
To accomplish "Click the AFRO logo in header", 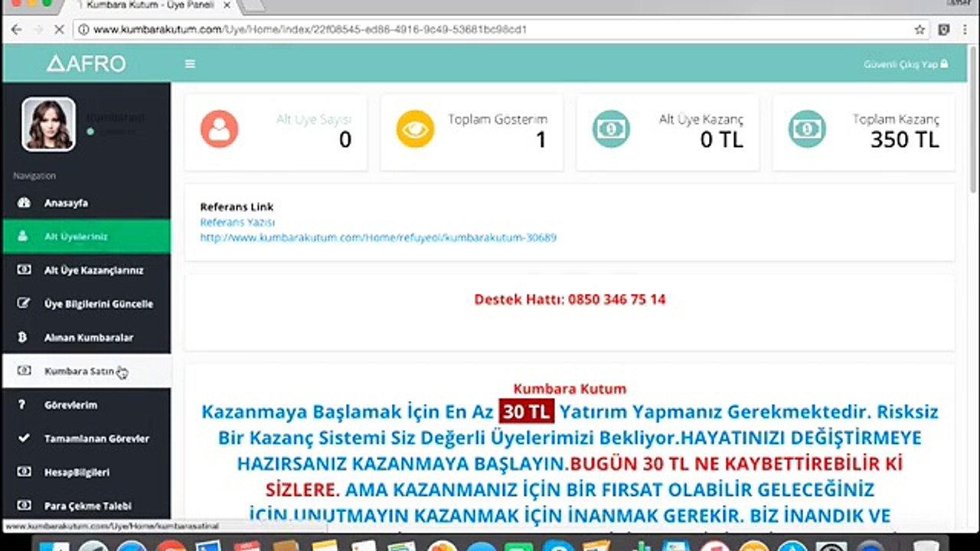I will click(x=86, y=64).
